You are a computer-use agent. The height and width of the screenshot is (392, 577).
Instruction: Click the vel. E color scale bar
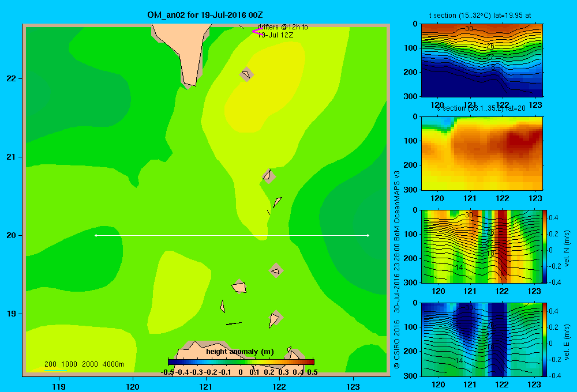(x=545, y=340)
